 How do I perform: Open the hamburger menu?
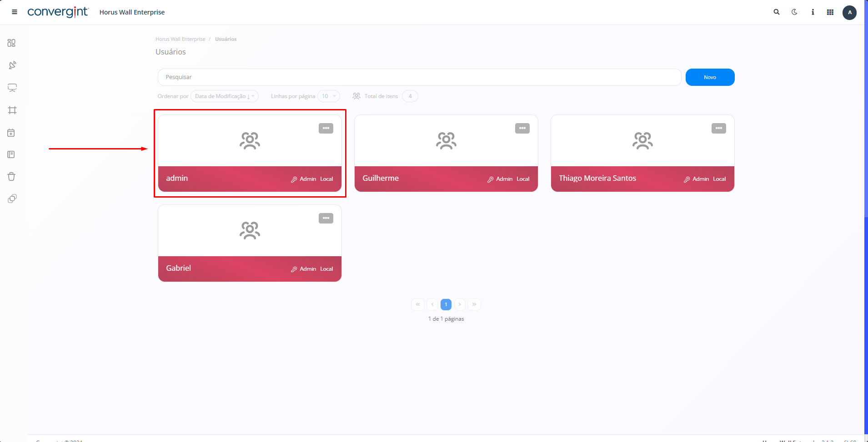tap(15, 12)
